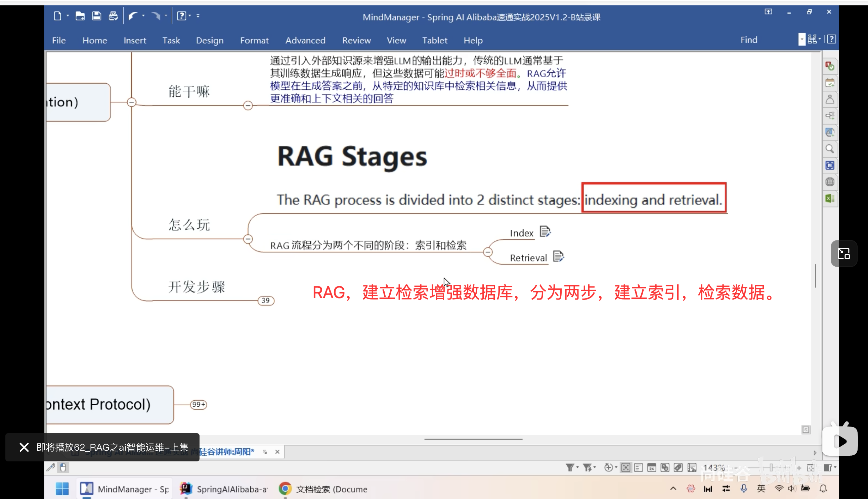Click Find at the top right
Image resolution: width=868 pixels, height=499 pixels.
(749, 39)
